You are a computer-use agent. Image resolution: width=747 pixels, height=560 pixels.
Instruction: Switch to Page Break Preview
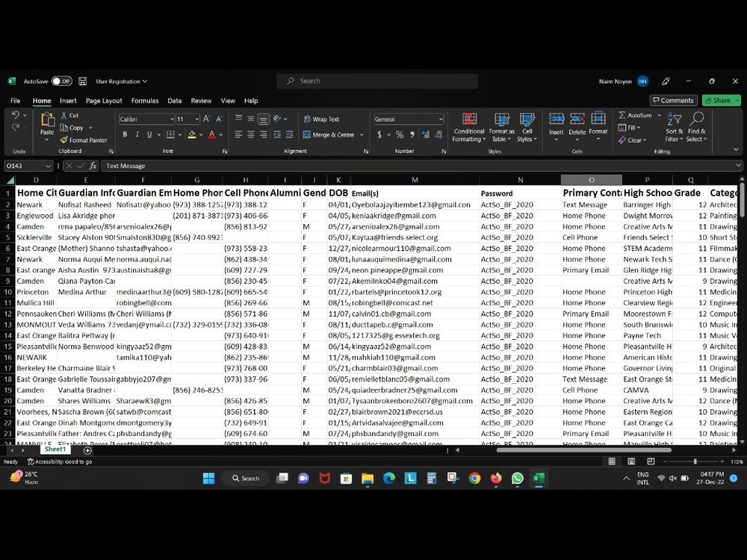[x=651, y=461]
